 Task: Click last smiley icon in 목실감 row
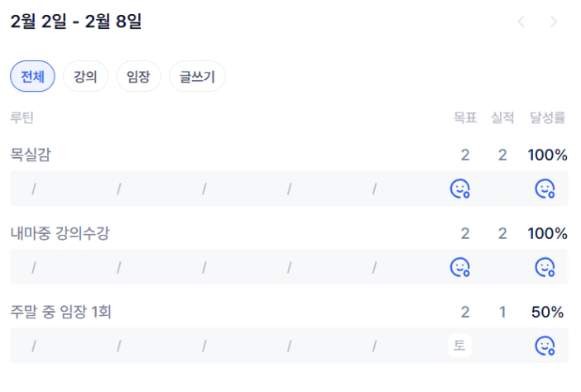pos(545,189)
